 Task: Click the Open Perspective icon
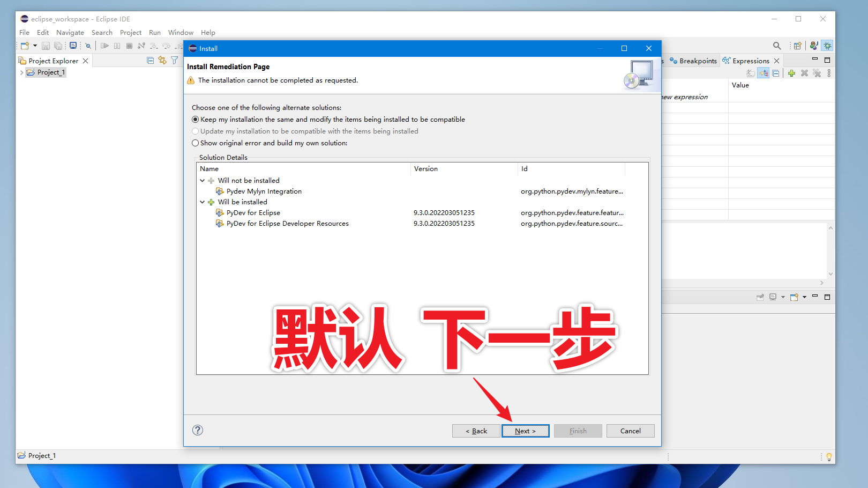(797, 46)
